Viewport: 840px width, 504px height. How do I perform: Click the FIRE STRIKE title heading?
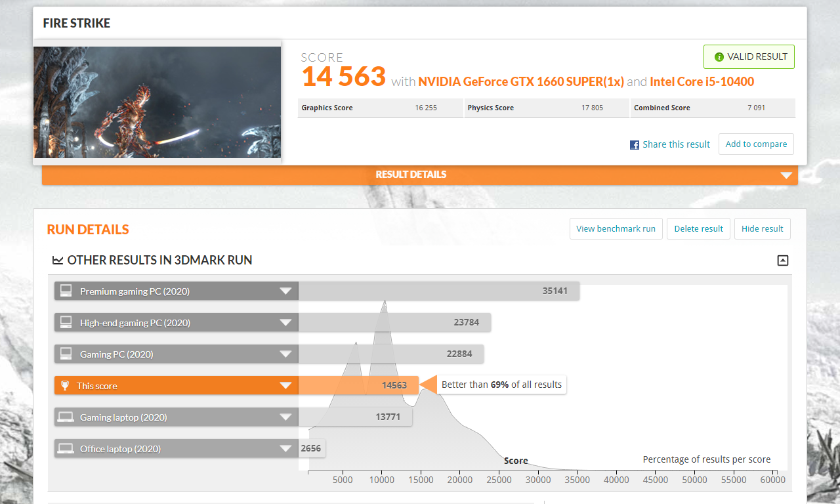pyautogui.click(x=77, y=24)
